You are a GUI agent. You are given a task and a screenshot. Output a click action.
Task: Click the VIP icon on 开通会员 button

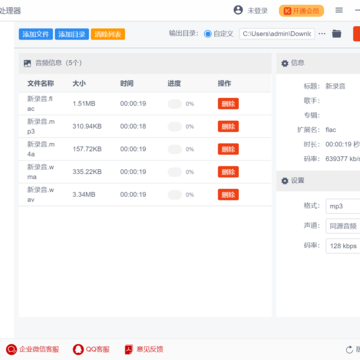point(287,11)
